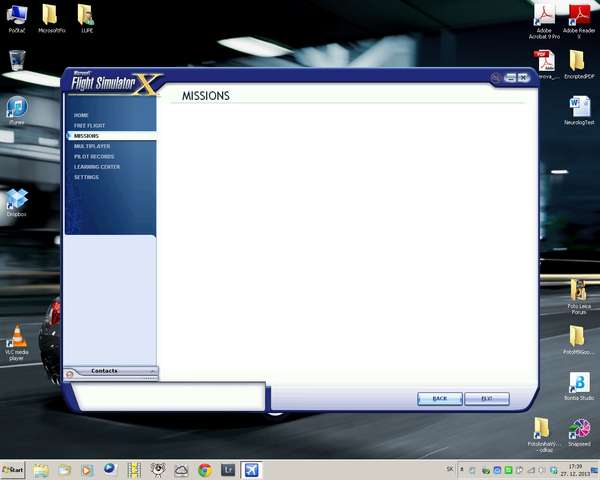Viewport: 600px width, 480px height.
Task: Open the Adobe Reader X shortcut
Action: click(579, 21)
